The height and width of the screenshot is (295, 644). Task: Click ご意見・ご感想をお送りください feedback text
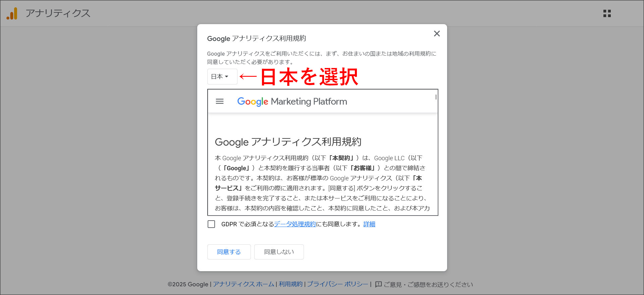click(x=428, y=284)
